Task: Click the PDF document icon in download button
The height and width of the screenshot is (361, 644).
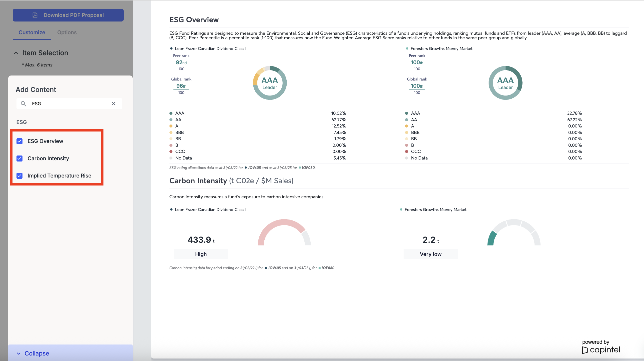Action: [35, 15]
